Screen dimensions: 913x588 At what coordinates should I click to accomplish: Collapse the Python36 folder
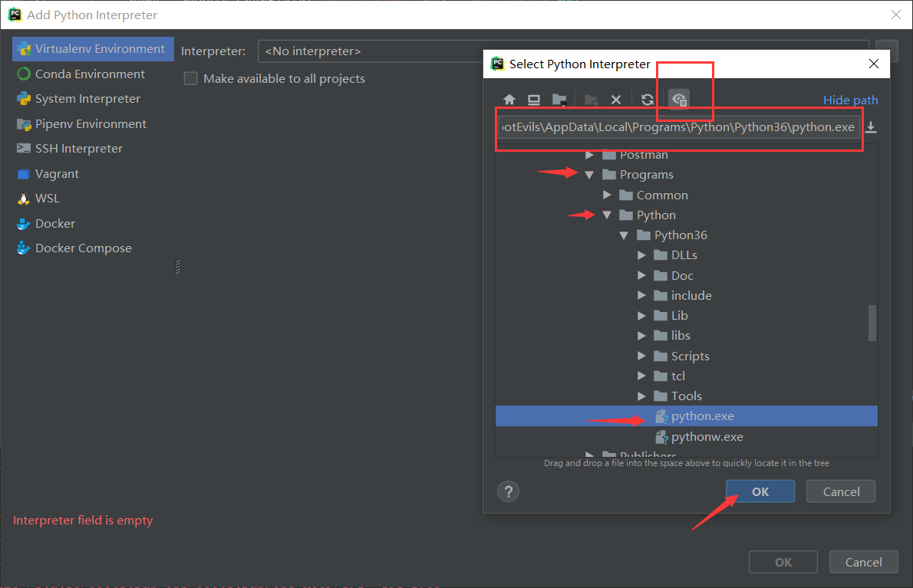pyautogui.click(x=624, y=235)
